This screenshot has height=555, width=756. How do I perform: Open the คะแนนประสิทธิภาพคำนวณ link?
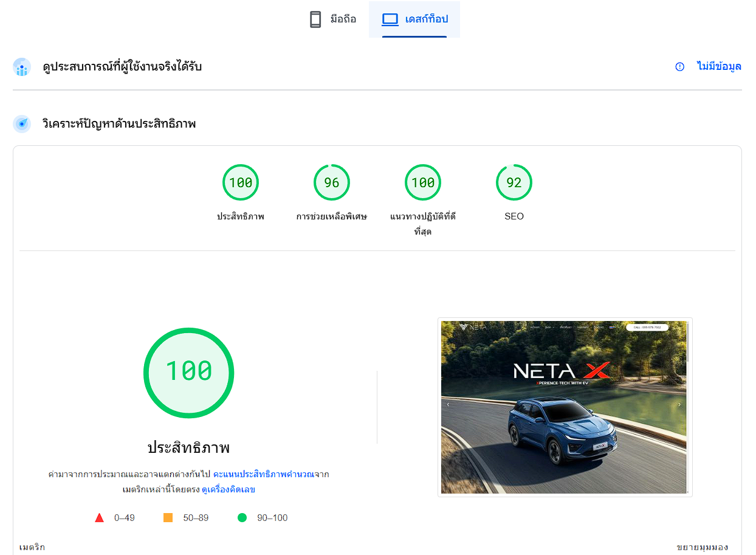(263, 474)
